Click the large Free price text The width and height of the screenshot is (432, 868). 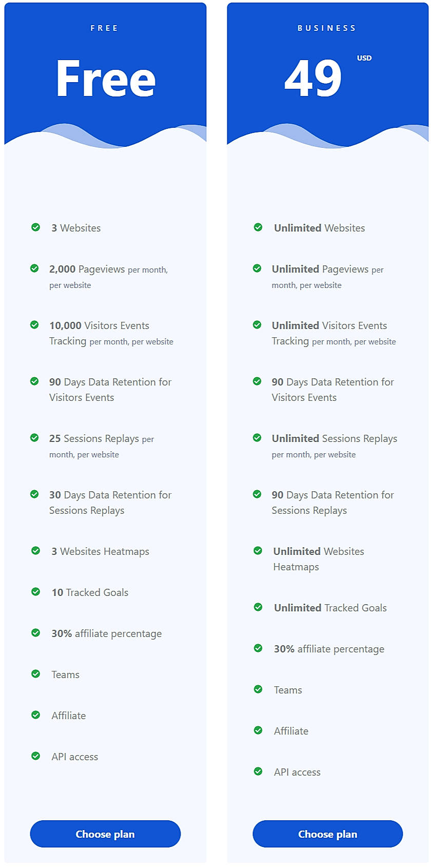(x=105, y=78)
